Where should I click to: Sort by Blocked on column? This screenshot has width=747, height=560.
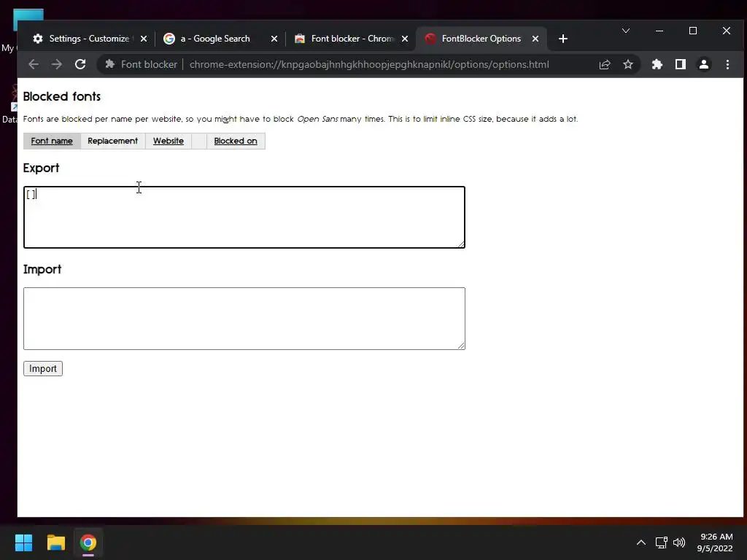tap(236, 141)
